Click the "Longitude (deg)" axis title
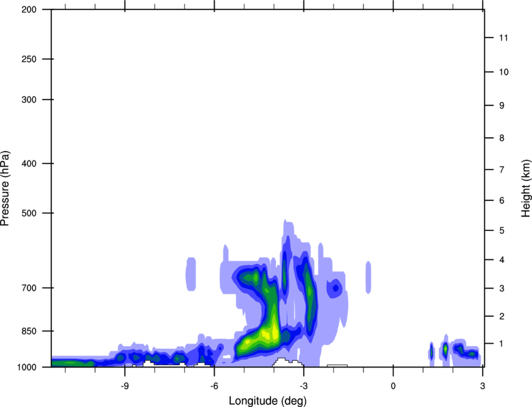This screenshot has height=407, width=532. (268, 401)
